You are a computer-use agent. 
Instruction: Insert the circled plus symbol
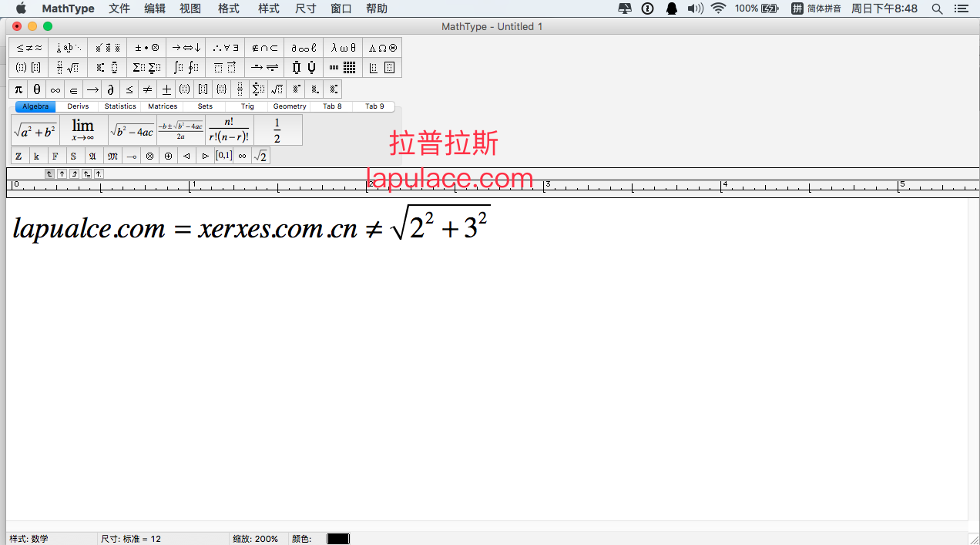(168, 156)
